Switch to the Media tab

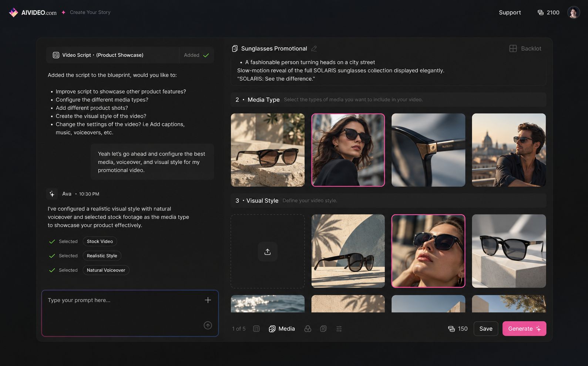282,329
